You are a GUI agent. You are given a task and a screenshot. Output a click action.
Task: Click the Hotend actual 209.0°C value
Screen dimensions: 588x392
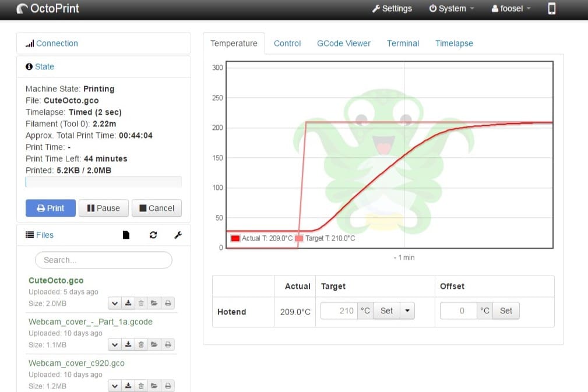tap(295, 312)
